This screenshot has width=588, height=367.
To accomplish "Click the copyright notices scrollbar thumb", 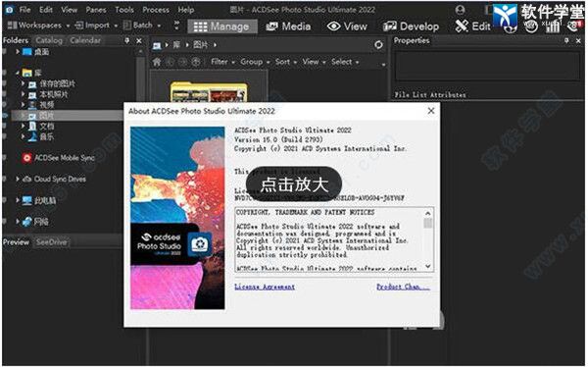I will (428, 223).
